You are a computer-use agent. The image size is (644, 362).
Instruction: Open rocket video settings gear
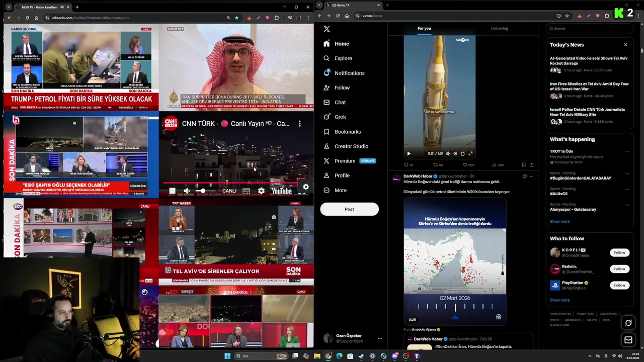(455, 153)
